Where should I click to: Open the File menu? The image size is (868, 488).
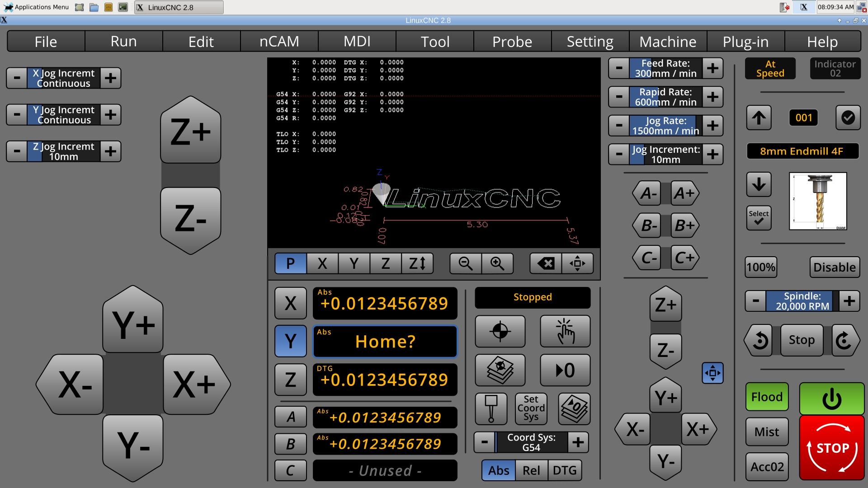pos(46,42)
